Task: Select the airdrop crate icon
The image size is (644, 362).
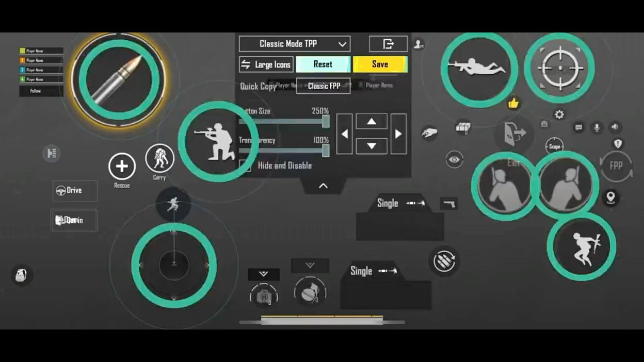Action: [x=463, y=127]
